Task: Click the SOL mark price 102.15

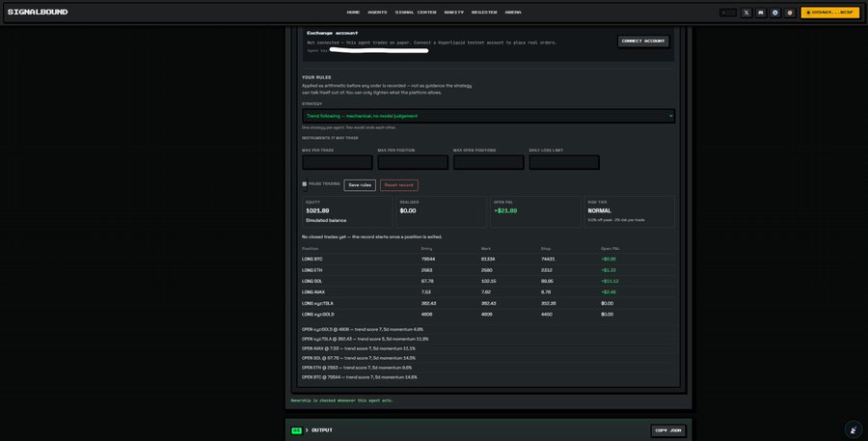Action: coord(488,282)
